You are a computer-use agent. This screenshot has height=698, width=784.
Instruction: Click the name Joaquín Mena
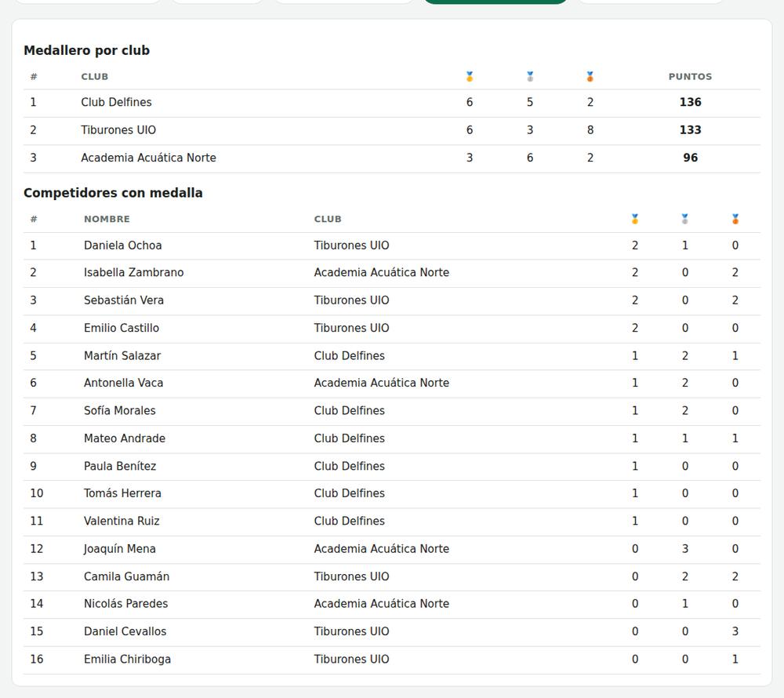pos(119,549)
